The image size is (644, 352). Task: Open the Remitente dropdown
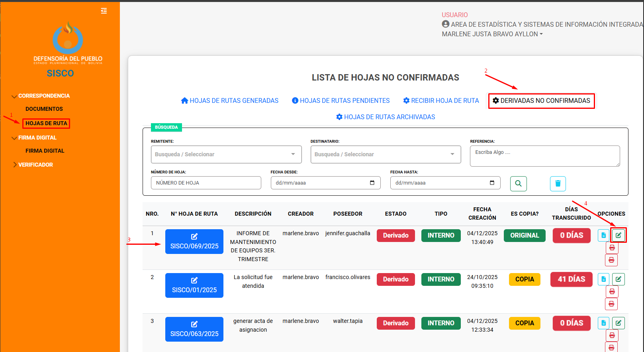tap(226, 154)
